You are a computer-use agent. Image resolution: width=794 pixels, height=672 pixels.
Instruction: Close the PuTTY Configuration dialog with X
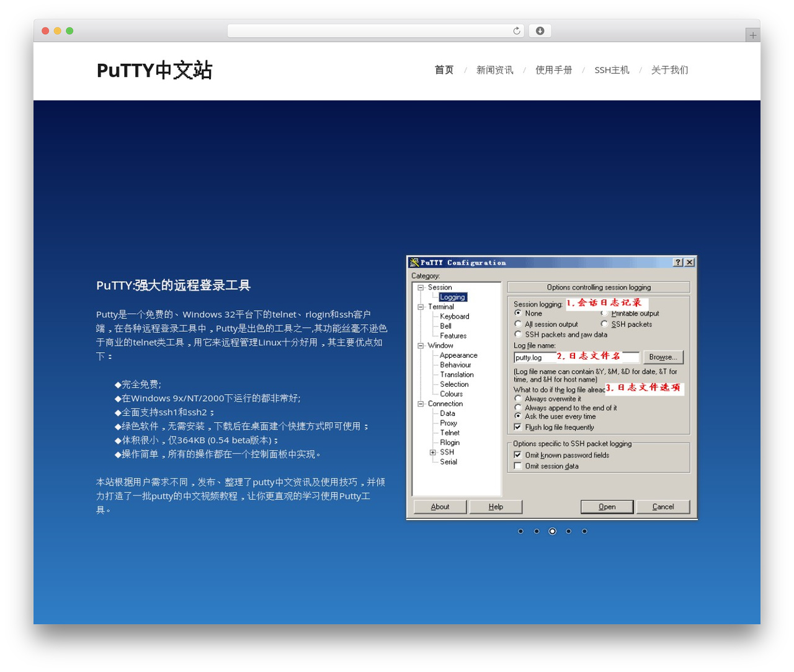point(689,262)
